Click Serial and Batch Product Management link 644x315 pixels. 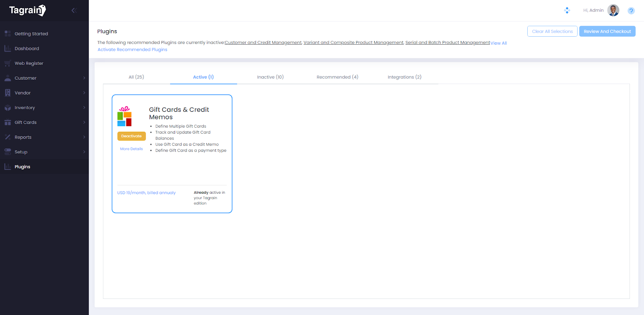(x=448, y=43)
